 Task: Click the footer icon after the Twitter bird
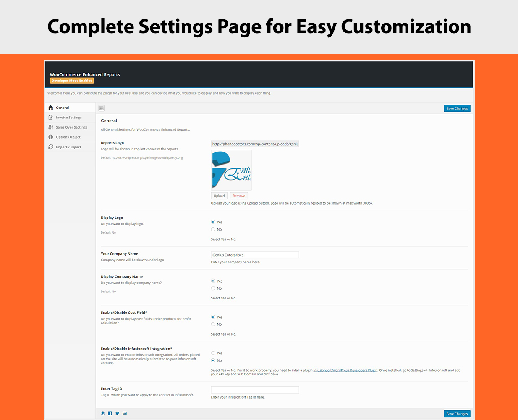(x=125, y=414)
